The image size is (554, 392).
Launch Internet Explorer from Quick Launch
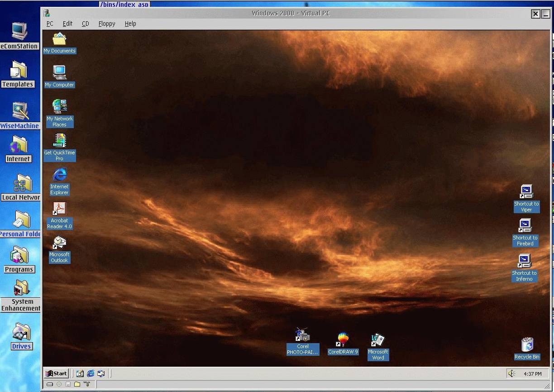pos(91,373)
